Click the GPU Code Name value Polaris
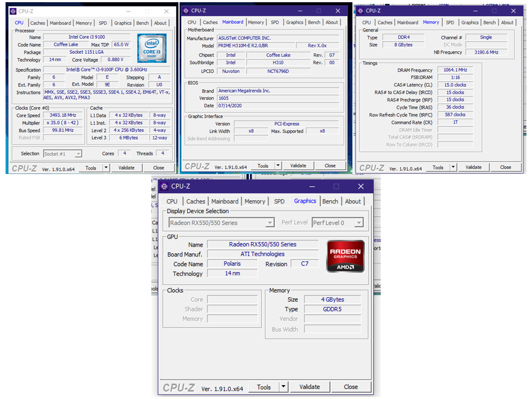The width and height of the screenshot is (532, 399). point(232,264)
